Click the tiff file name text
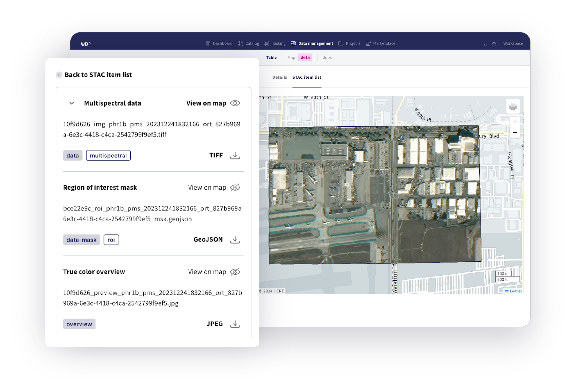The height and width of the screenshot is (392, 576). click(152, 129)
